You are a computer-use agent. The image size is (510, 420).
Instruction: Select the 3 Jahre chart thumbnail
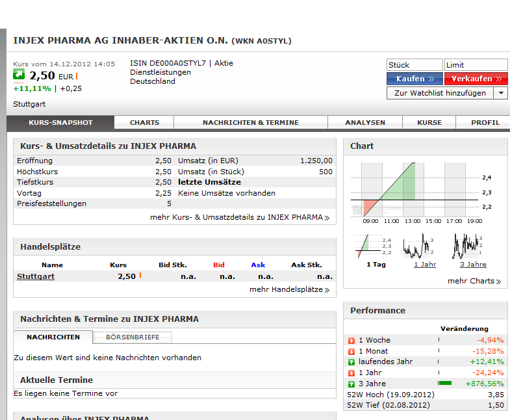(x=468, y=246)
